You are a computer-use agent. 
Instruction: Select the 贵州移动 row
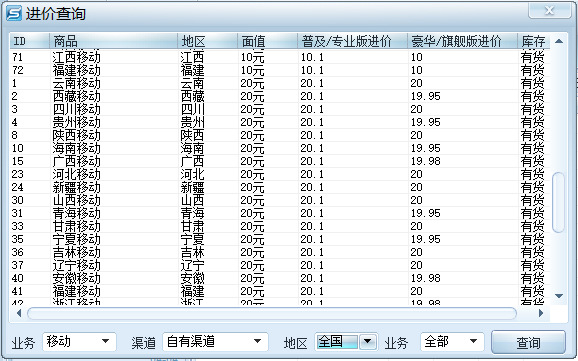pos(280,122)
